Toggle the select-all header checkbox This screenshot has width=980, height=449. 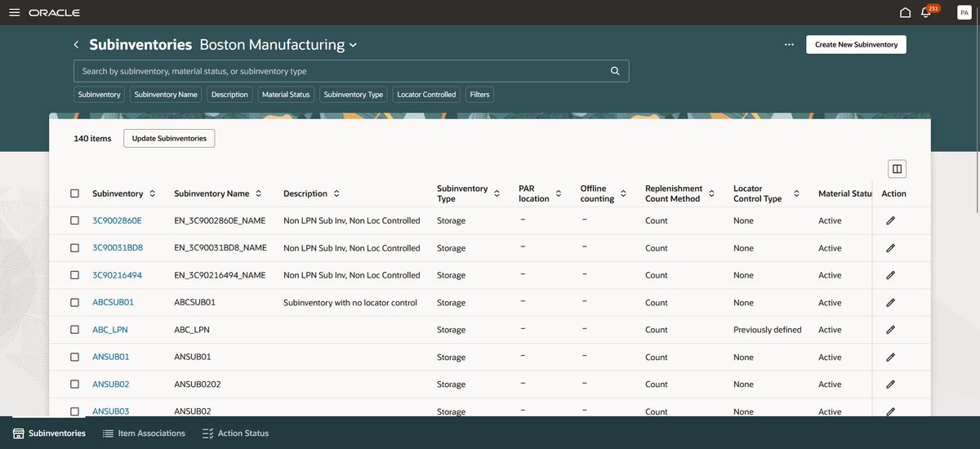point(75,193)
